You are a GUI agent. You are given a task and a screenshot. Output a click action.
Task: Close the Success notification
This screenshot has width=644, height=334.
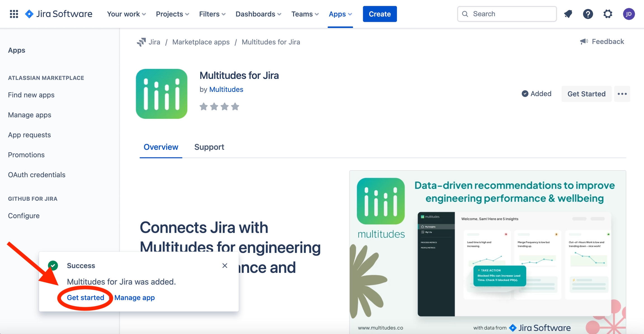(x=225, y=266)
